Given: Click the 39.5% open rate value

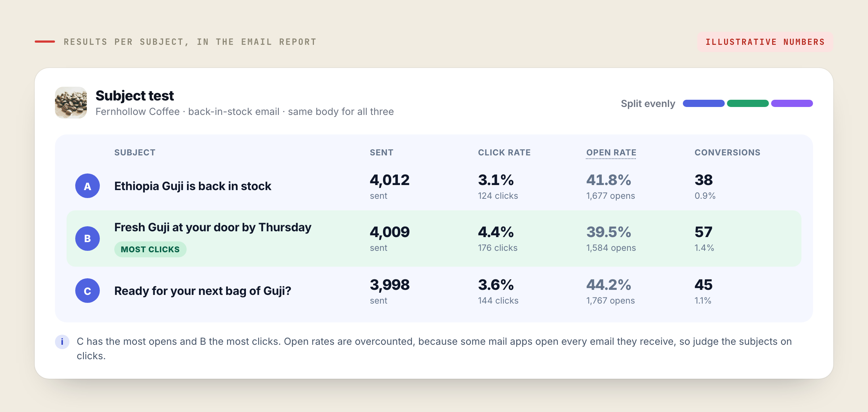Looking at the screenshot, I should coord(609,232).
